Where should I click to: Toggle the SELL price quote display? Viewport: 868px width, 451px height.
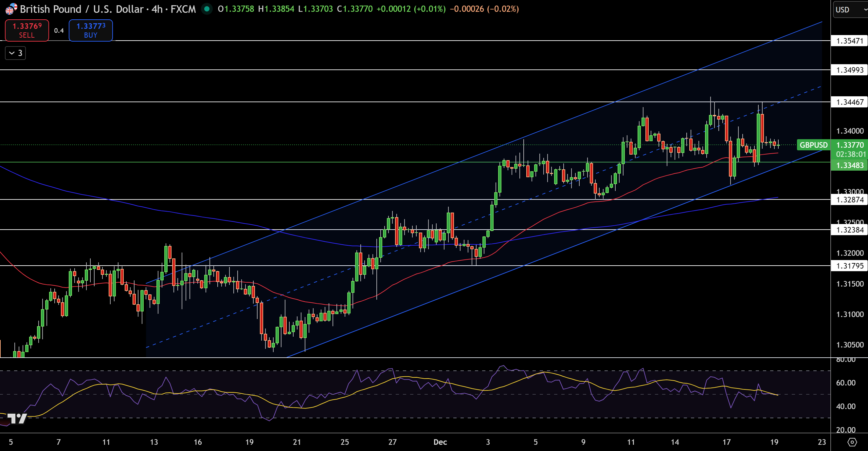coord(27,30)
